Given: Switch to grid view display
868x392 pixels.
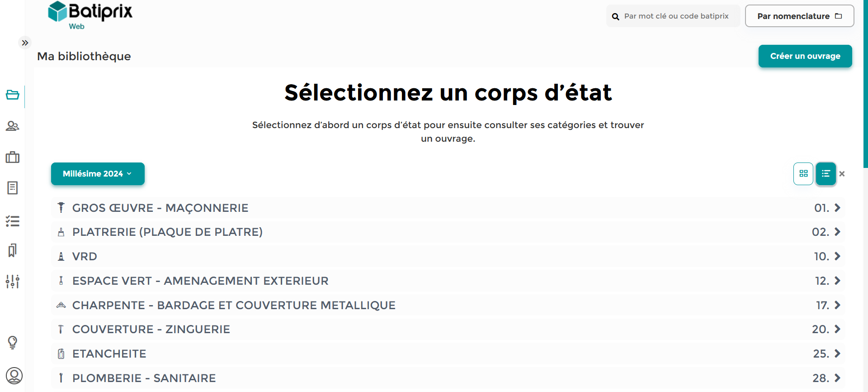Looking at the screenshot, I should coord(803,174).
